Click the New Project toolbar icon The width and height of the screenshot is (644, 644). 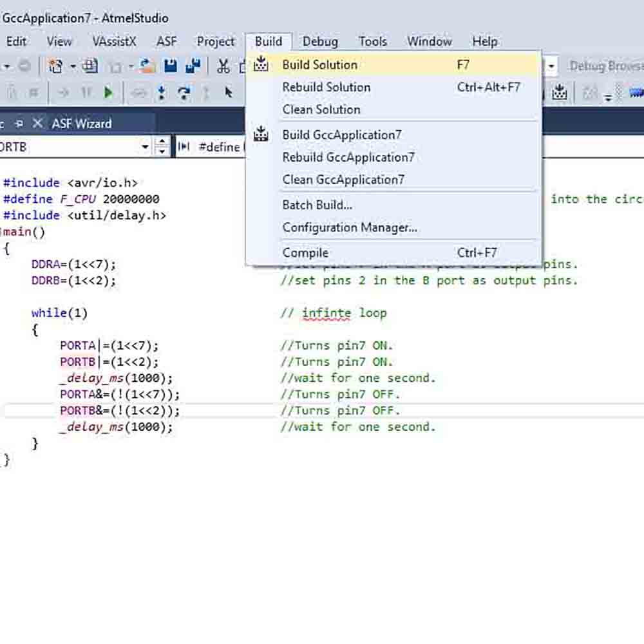(55, 66)
